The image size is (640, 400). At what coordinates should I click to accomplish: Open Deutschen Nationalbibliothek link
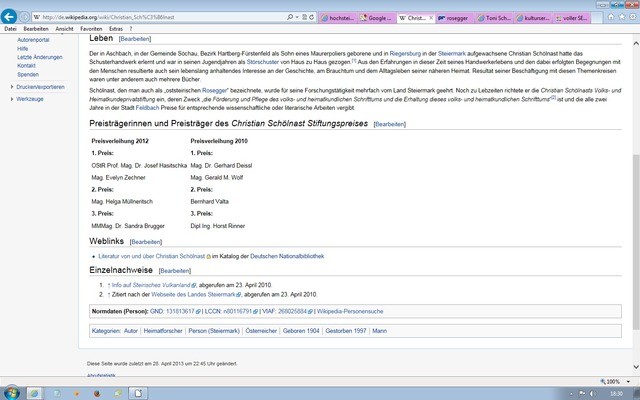coord(287,256)
